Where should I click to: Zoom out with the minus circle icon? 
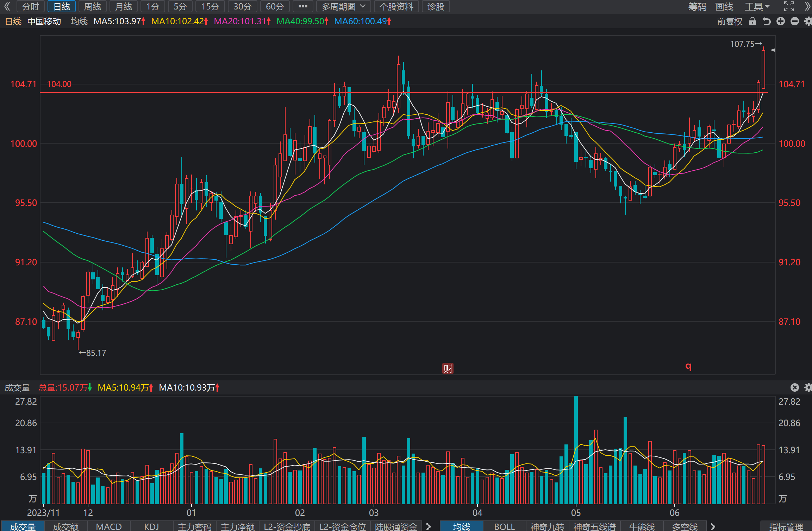[795, 21]
